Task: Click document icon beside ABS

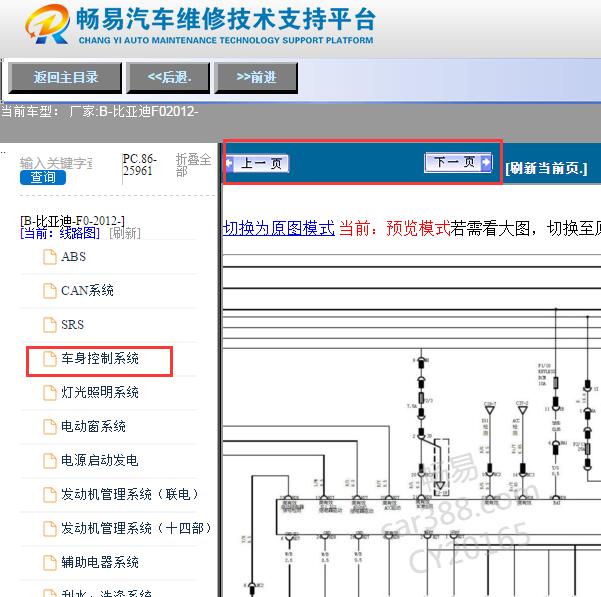Action: 50,257
